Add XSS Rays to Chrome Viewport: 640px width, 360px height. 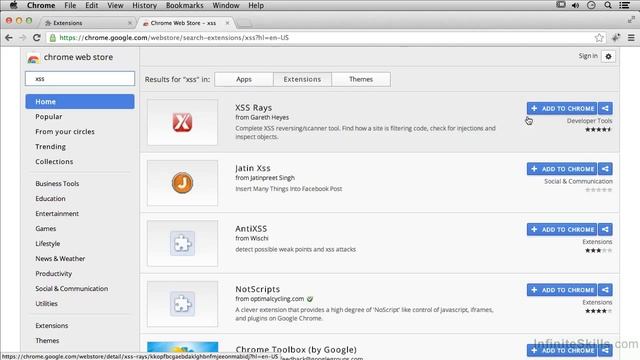562,108
